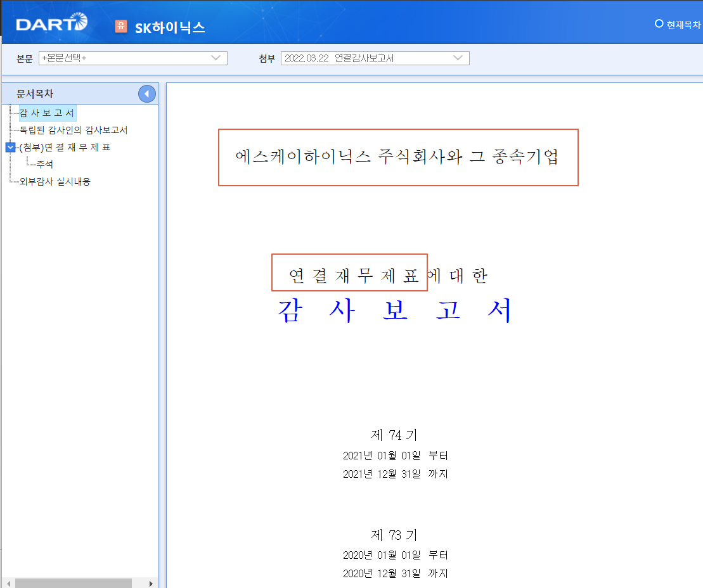The width and height of the screenshot is (703, 588).
Task: Click the horizontal scrollbar thumb at bottom
Action: [73, 583]
